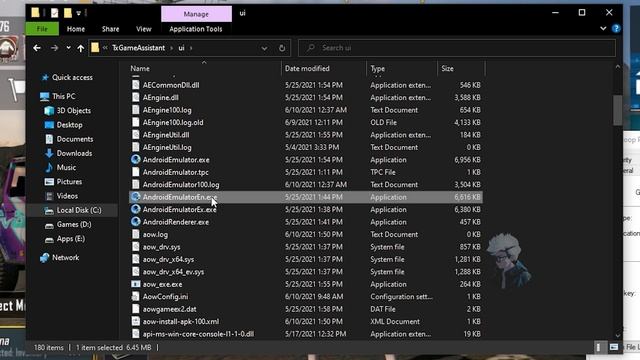Viewport: 640px width, 360px height.
Task: Click TxGameAssistant in the address path
Action: [138, 48]
